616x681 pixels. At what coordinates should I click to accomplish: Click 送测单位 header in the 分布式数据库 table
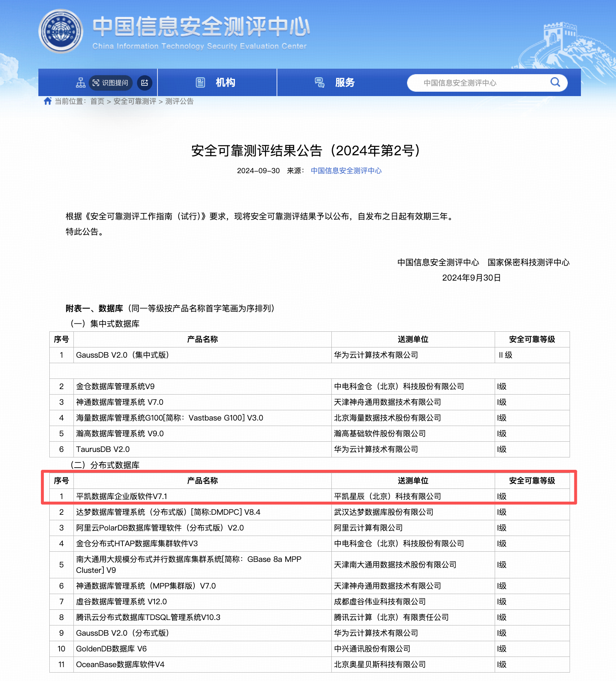(413, 481)
